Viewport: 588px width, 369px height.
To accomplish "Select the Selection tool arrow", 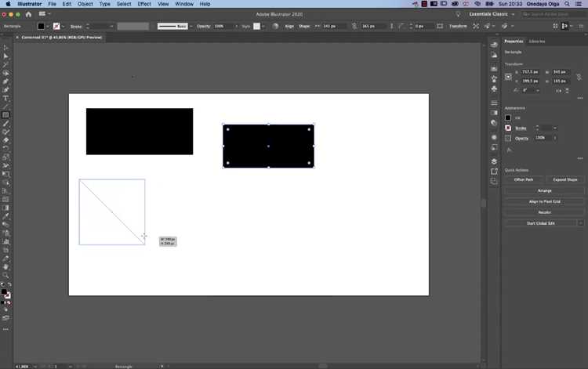I will [5, 48].
